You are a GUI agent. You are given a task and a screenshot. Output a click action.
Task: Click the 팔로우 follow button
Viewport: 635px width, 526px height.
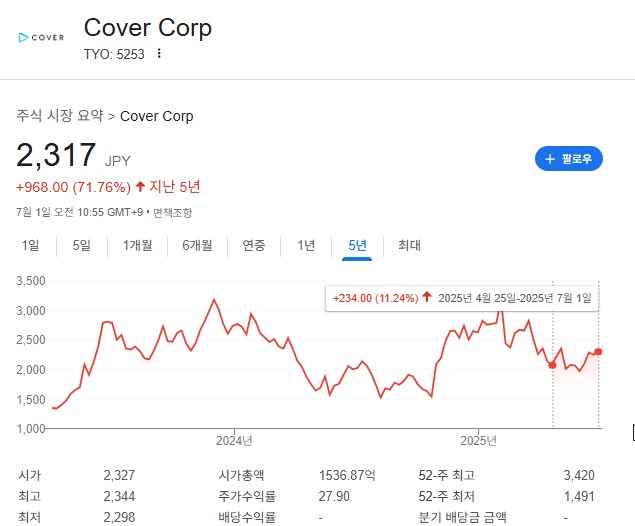coord(569,159)
